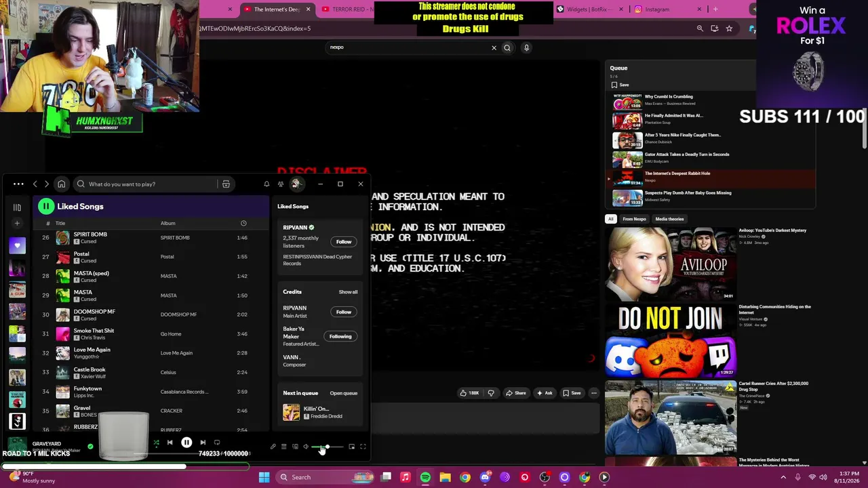Image resolution: width=868 pixels, height=488 pixels.
Task: Sort Liked Songs by Album column
Action: coord(167,223)
